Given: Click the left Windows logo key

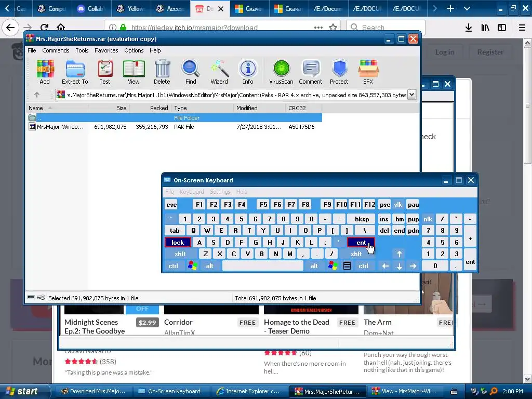Looking at the screenshot, I should (192, 265).
